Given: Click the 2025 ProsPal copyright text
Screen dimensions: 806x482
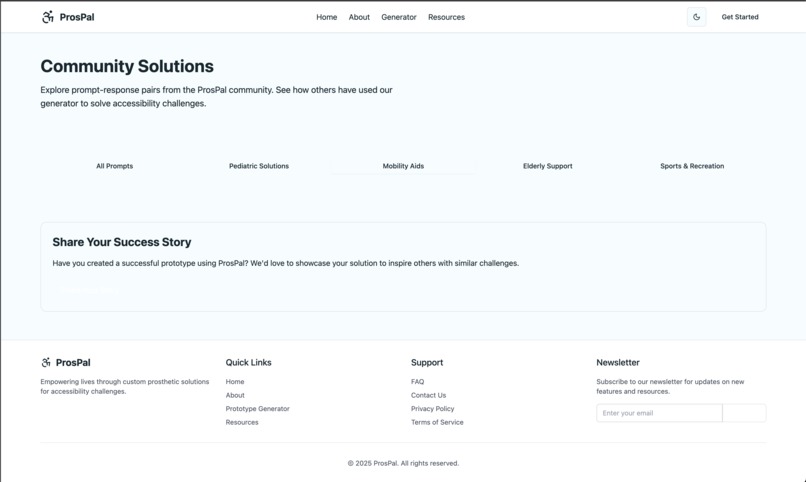Looking at the screenshot, I should click(x=403, y=464).
